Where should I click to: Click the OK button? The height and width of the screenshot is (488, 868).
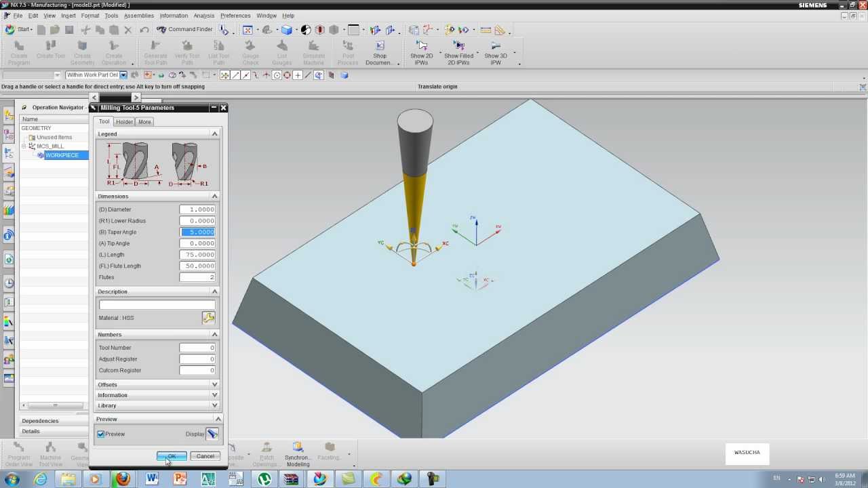(x=172, y=456)
